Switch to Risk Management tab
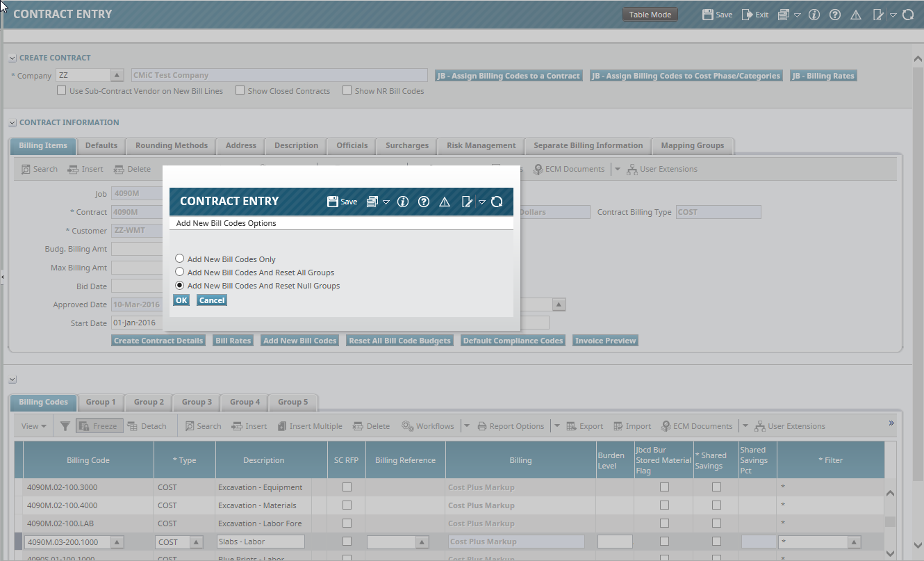This screenshot has width=924, height=561. tap(481, 145)
